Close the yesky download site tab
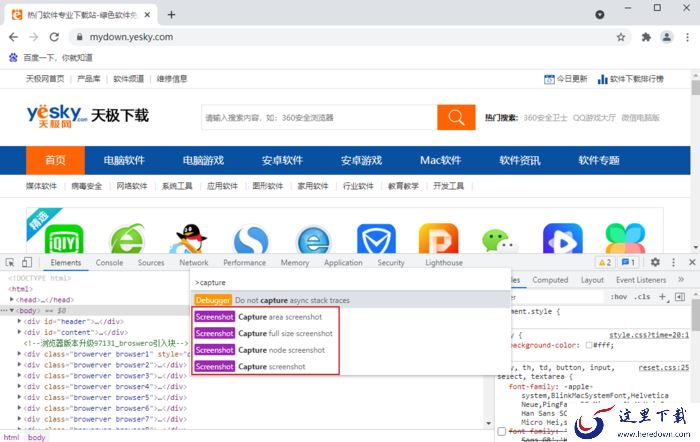 [x=147, y=15]
